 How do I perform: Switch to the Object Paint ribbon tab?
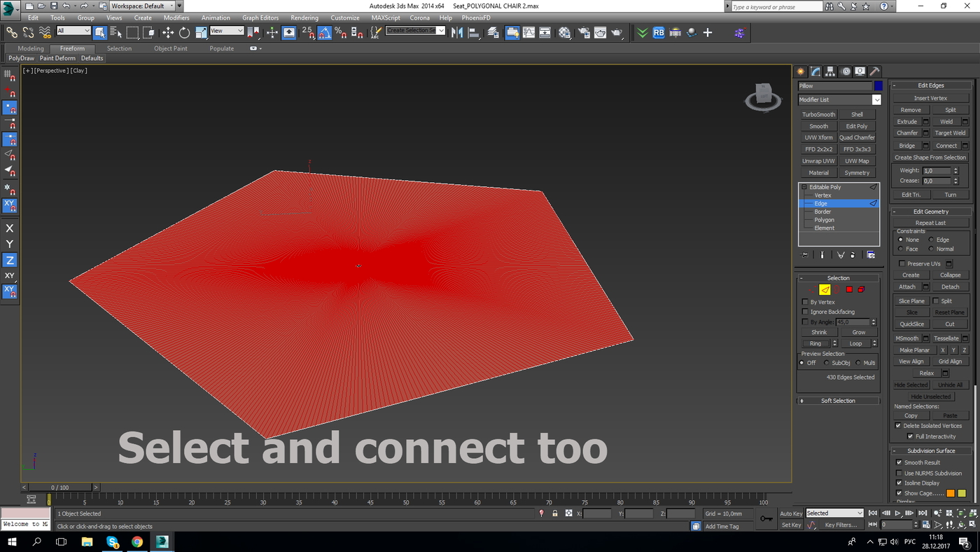click(171, 48)
